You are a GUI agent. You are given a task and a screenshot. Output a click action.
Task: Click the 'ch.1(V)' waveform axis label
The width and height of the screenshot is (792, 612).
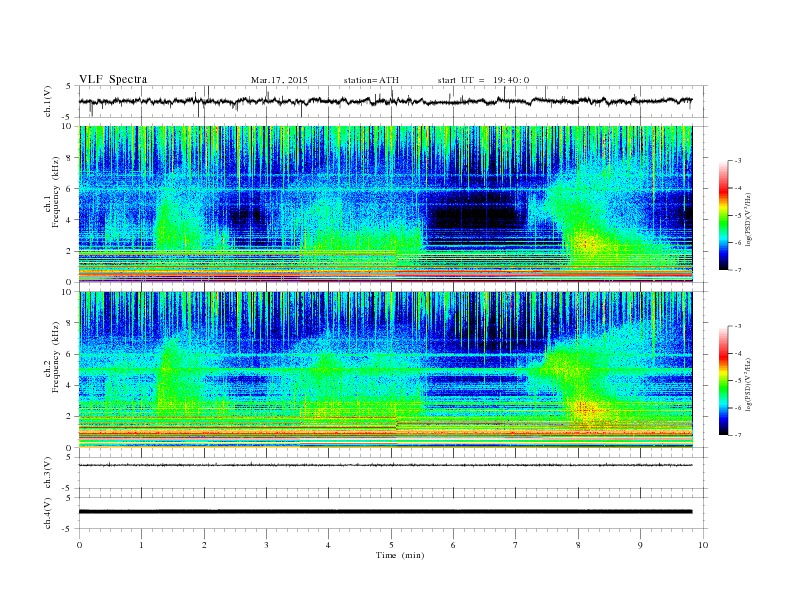47,101
